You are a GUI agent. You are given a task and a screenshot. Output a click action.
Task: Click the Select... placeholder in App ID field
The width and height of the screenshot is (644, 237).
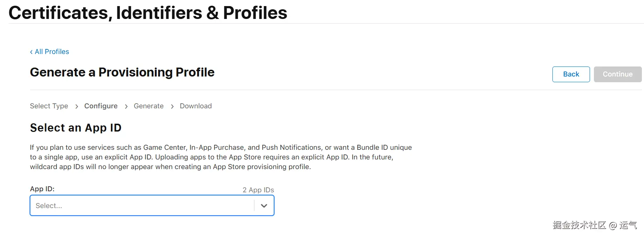pyautogui.click(x=49, y=206)
